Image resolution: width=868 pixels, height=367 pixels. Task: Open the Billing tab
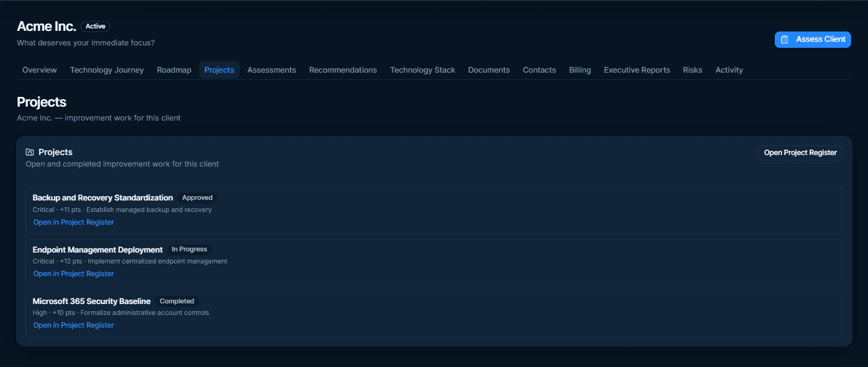(580, 70)
